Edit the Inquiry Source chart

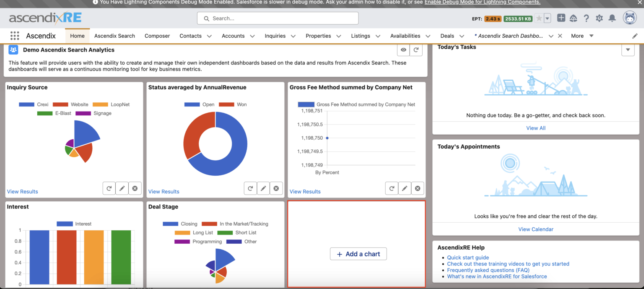coord(122,188)
